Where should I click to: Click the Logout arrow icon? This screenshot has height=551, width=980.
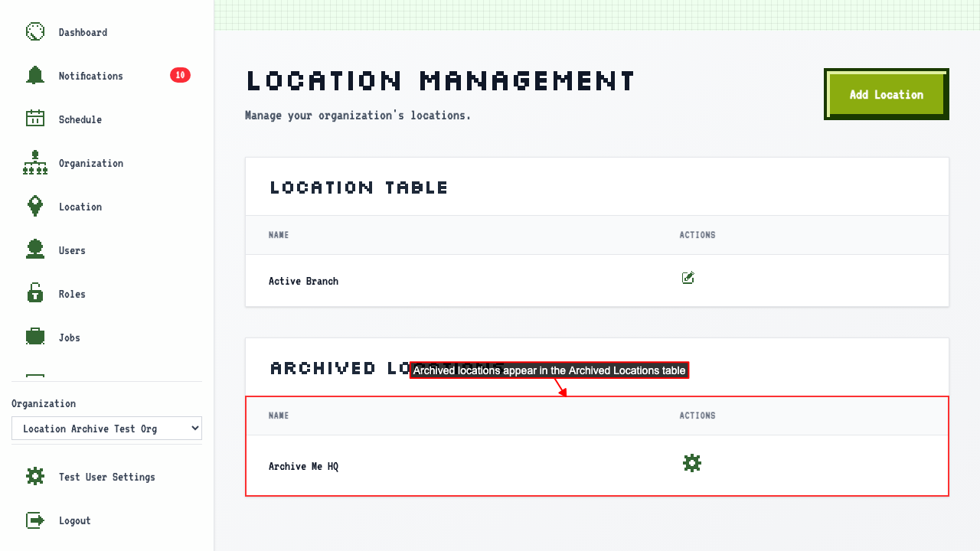[35, 520]
